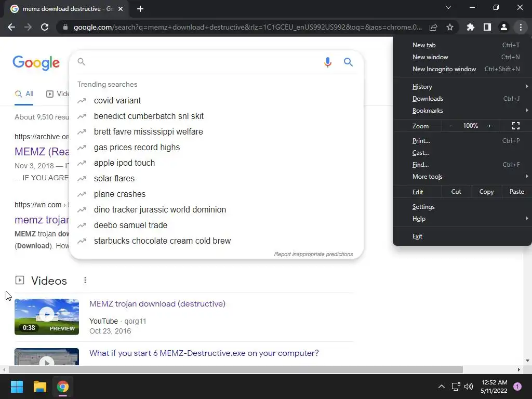Play the 0:38 preview video thumbnail
The image size is (532, 399).
point(47,317)
